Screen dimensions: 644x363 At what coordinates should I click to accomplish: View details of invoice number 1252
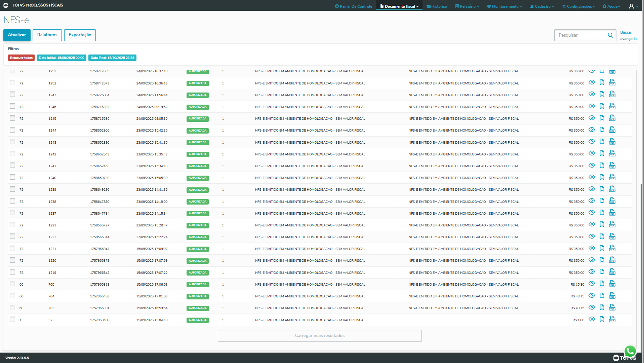[592, 82]
